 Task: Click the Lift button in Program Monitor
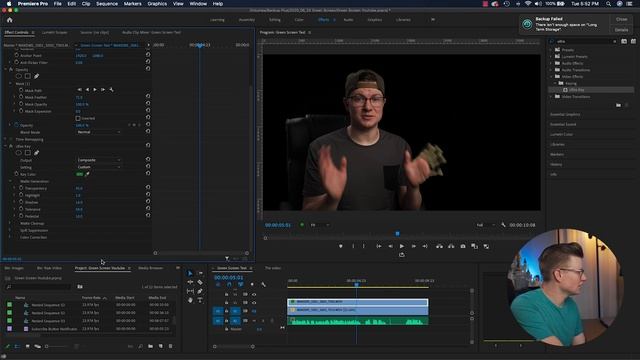[439, 246]
